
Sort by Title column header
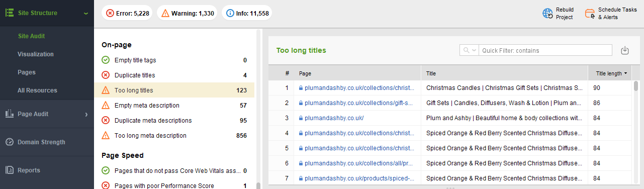pyautogui.click(x=504, y=73)
